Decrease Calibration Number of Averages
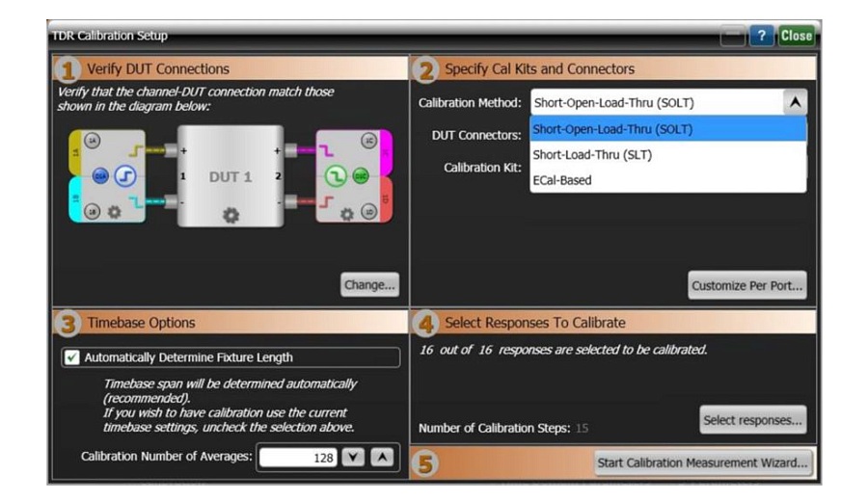 click(353, 458)
